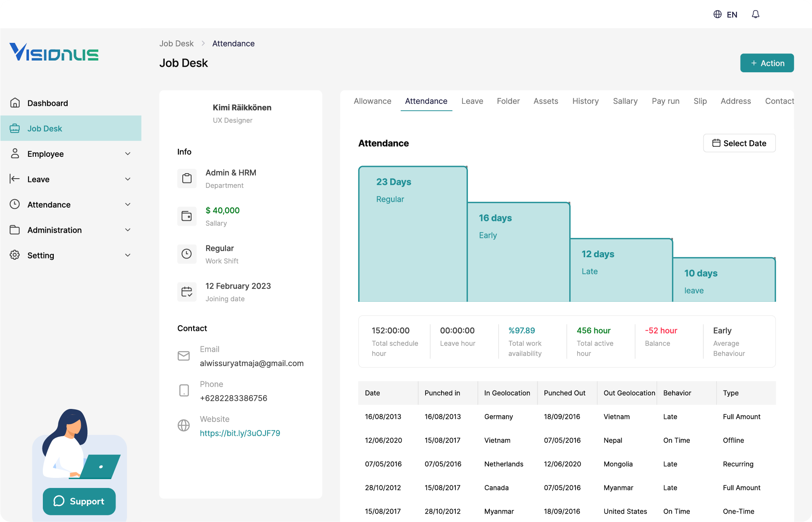
Task: Click the Job Desk breadcrumb link
Action: [176, 43]
